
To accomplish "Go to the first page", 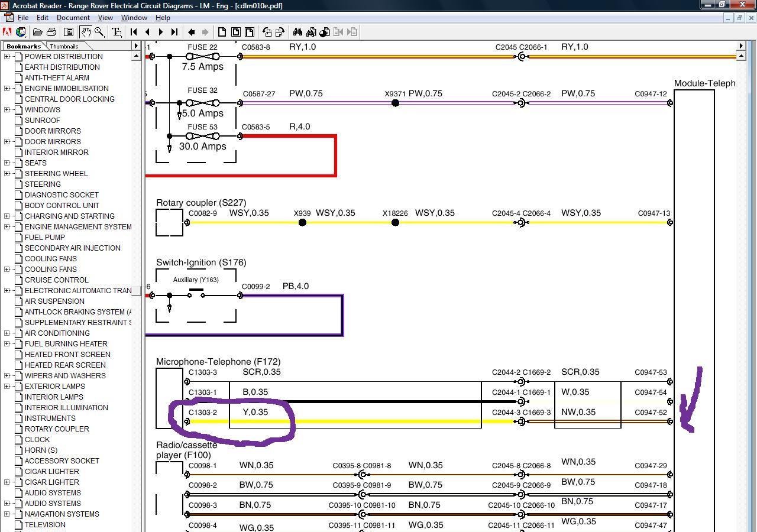I will [x=134, y=32].
